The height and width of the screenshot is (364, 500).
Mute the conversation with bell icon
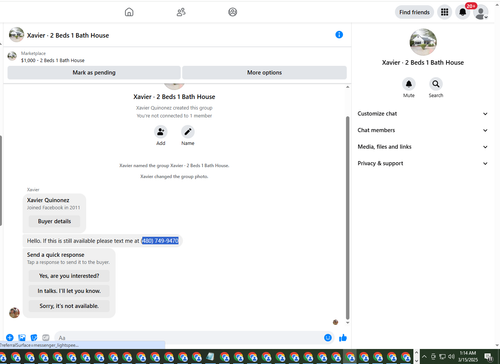point(409,84)
